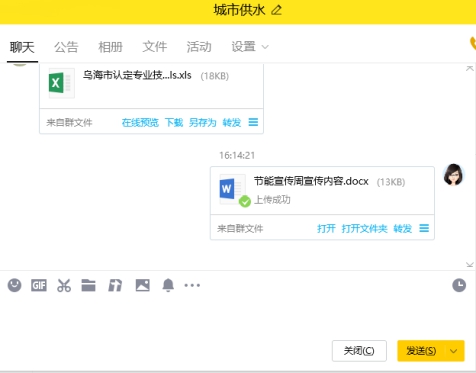Open the emoji picker smiley icon
Screen dimensions: 476x373
pyautogui.click(x=14, y=285)
